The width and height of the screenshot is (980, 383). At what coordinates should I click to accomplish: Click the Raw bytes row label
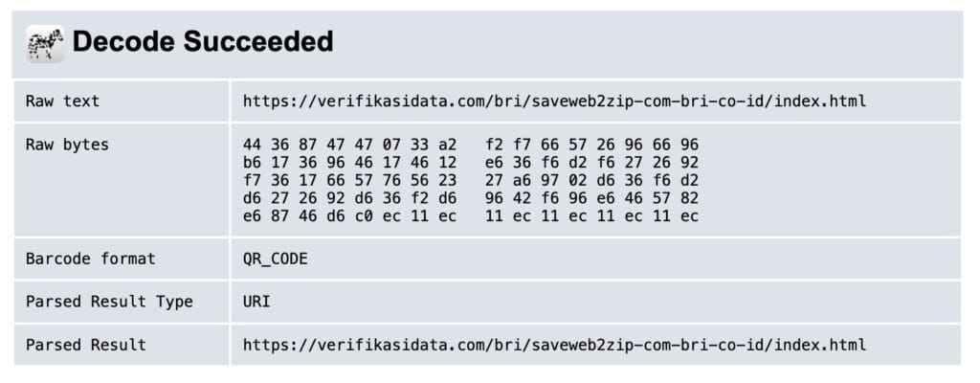(x=68, y=145)
